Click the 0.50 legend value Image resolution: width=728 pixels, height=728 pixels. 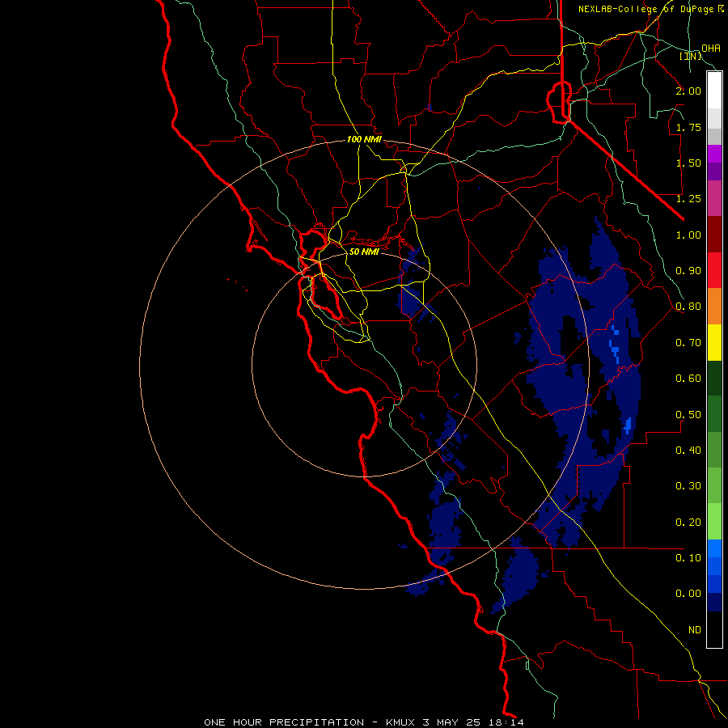(x=688, y=415)
